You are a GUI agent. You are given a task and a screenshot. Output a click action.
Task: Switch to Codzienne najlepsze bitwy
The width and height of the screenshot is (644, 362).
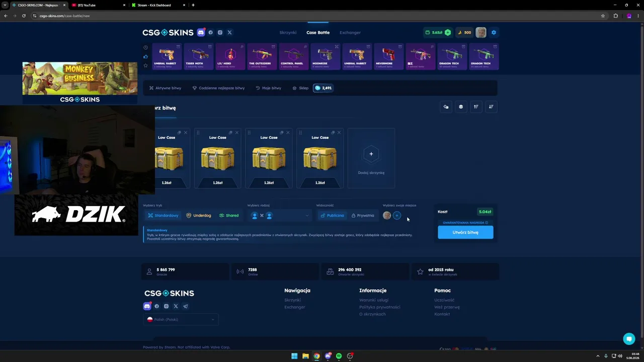point(218,88)
